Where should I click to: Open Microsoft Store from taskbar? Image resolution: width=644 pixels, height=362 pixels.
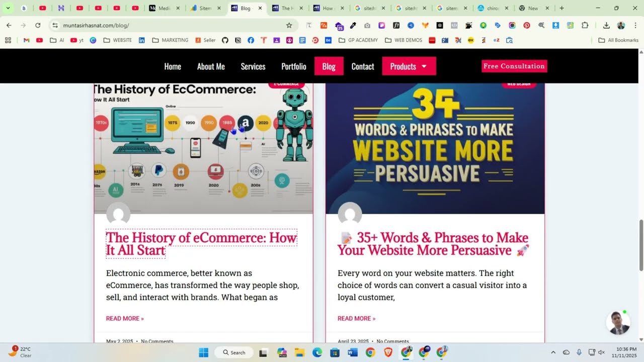coord(335,352)
